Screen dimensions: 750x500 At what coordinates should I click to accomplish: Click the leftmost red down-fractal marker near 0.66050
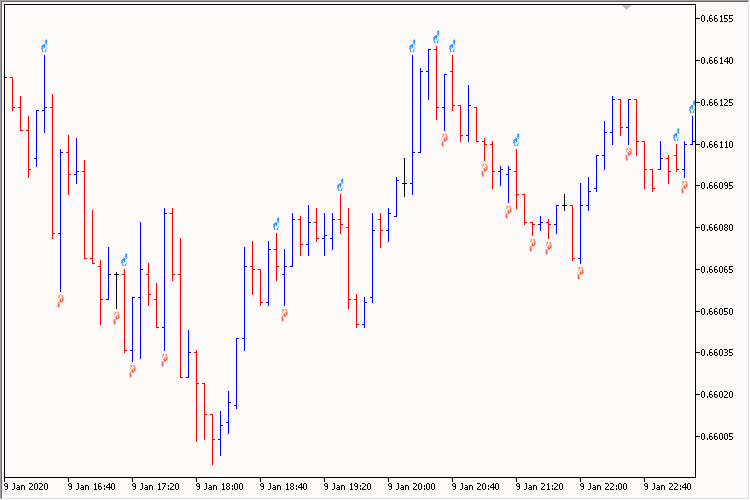tap(60, 301)
